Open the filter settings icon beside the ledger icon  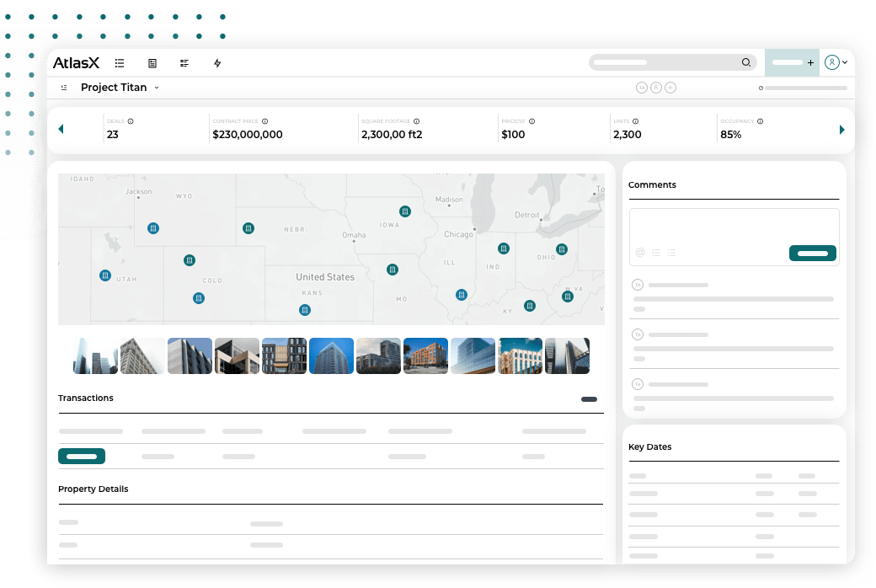184,62
